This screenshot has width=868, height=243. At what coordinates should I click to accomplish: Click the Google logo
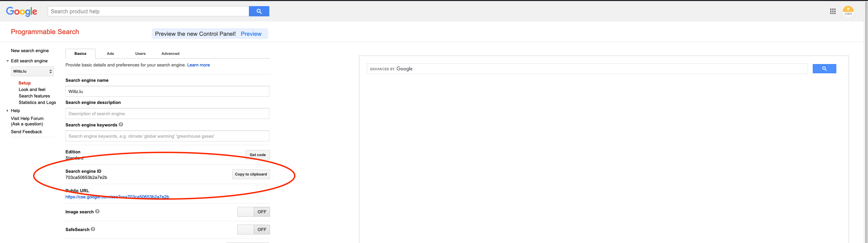pyautogui.click(x=21, y=12)
